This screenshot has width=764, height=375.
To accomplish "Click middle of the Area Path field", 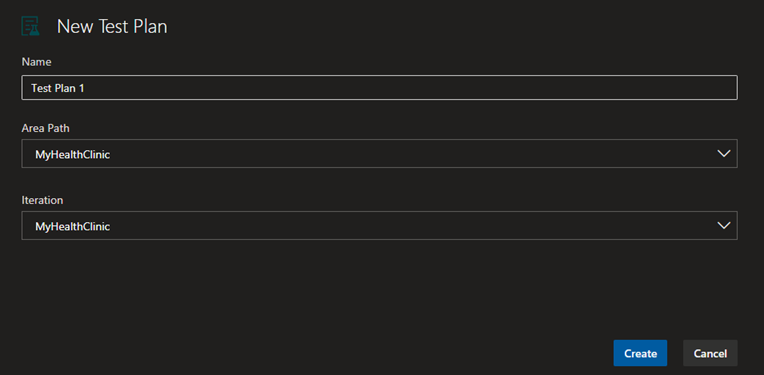I will [x=379, y=153].
